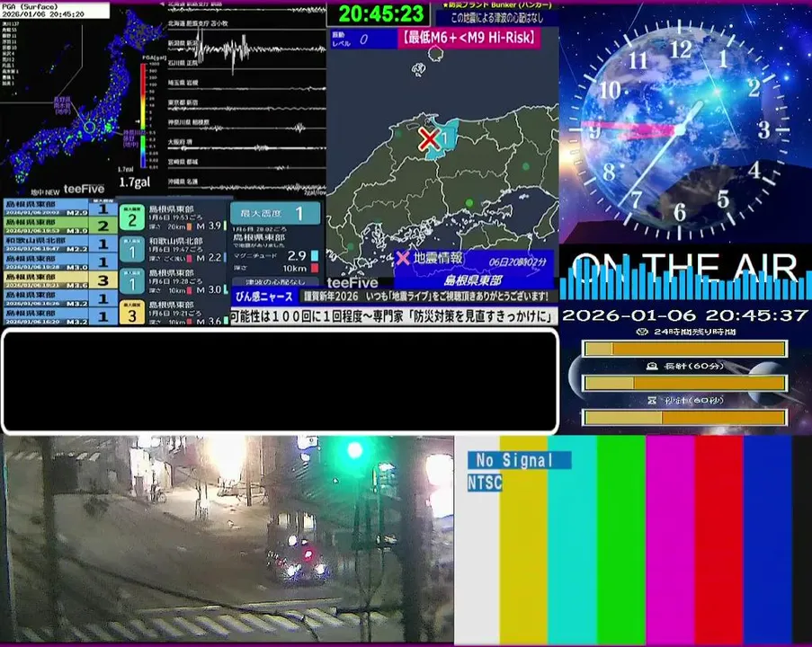Click the 振動レベル 0 indicator
The height and width of the screenshot is (647, 812).
click(362, 39)
